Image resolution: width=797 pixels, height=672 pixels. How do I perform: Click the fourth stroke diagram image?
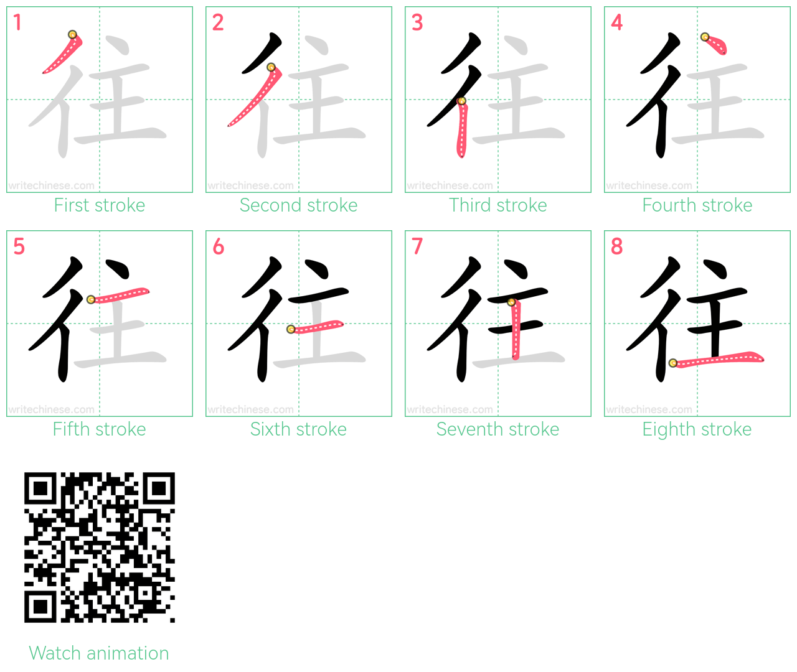(697, 100)
